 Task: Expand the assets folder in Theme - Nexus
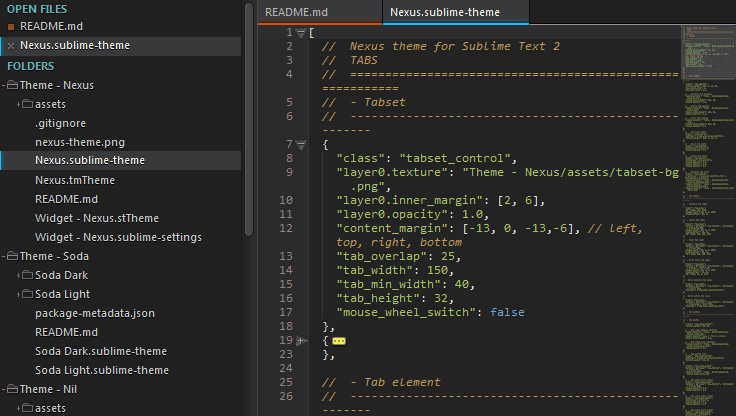[x=19, y=104]
